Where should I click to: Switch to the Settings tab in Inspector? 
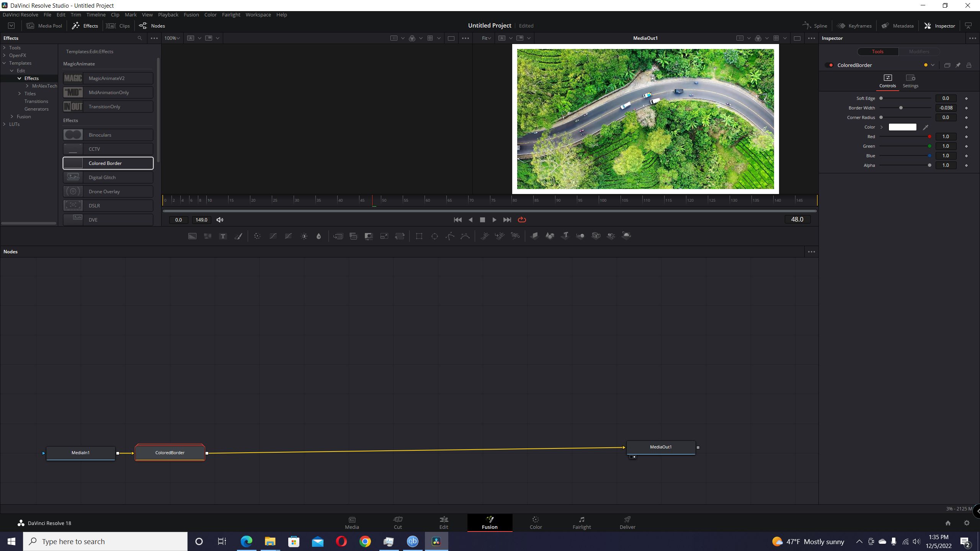[x=910, y=82]
